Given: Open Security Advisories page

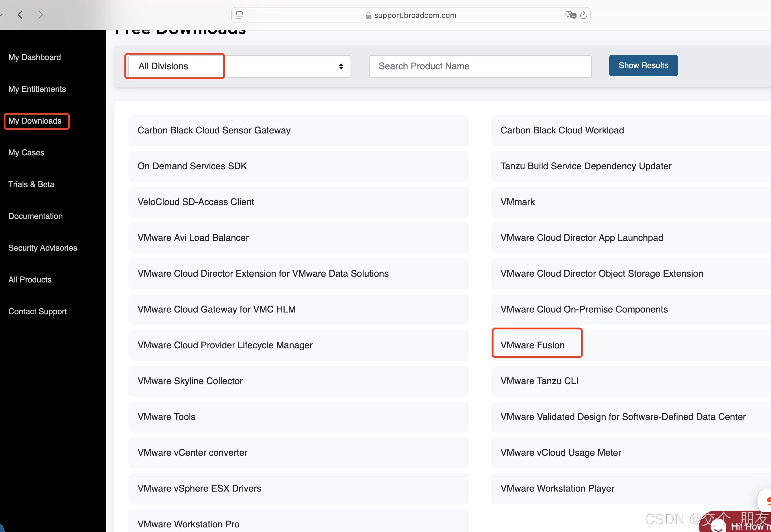Looking at the screenshot, I should 43,248.
